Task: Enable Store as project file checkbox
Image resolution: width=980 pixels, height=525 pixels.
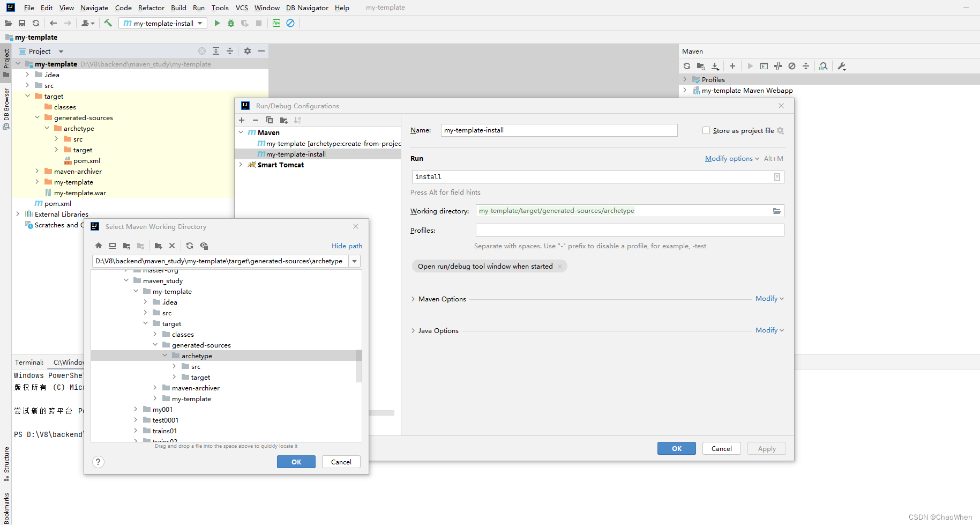Action: click(x=706, y=130)
